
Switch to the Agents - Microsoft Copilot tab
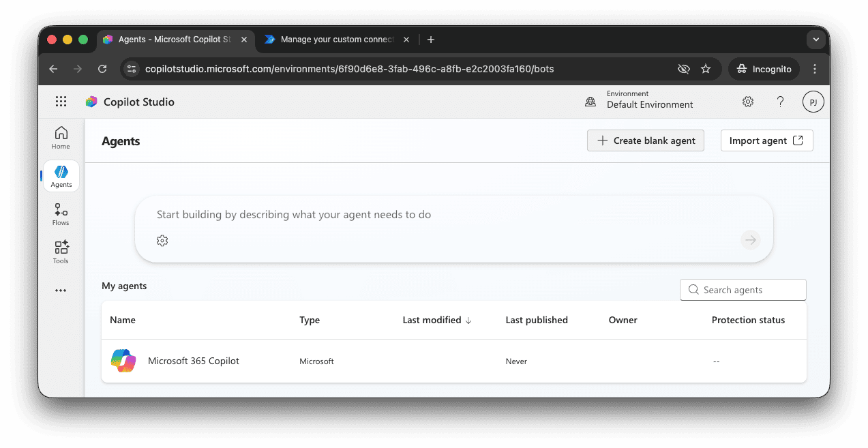tap(175, 40)
